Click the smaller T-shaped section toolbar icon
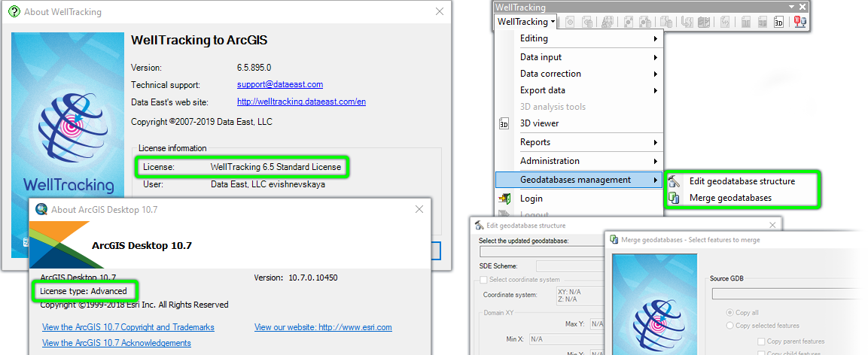Screen dimensions: 868x355 pyautogui.click(x=763, y=22)
